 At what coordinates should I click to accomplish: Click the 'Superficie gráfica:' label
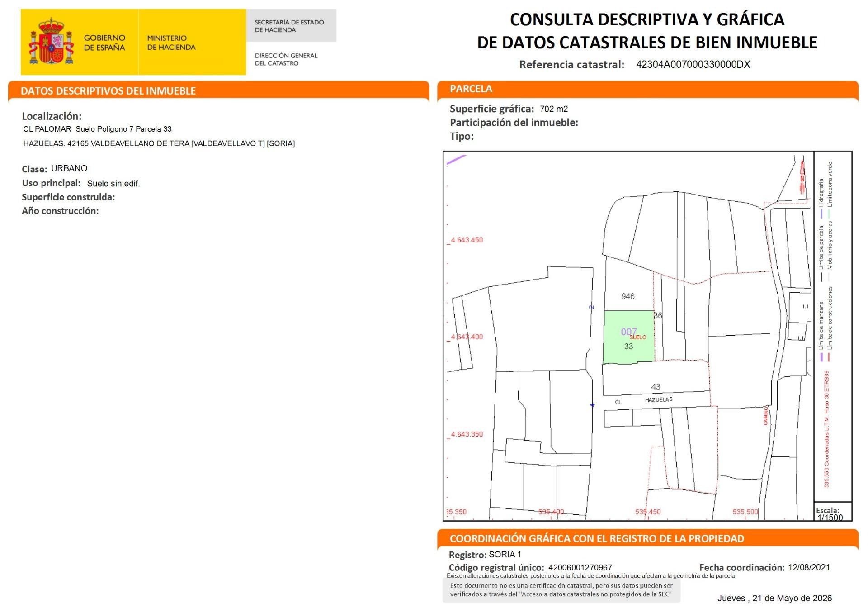[492, 109]
